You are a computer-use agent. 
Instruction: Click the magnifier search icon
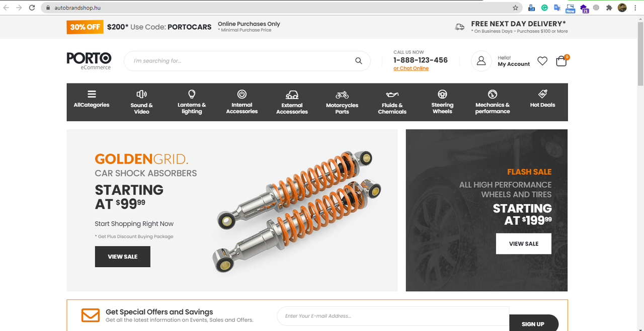click(359, 61)
